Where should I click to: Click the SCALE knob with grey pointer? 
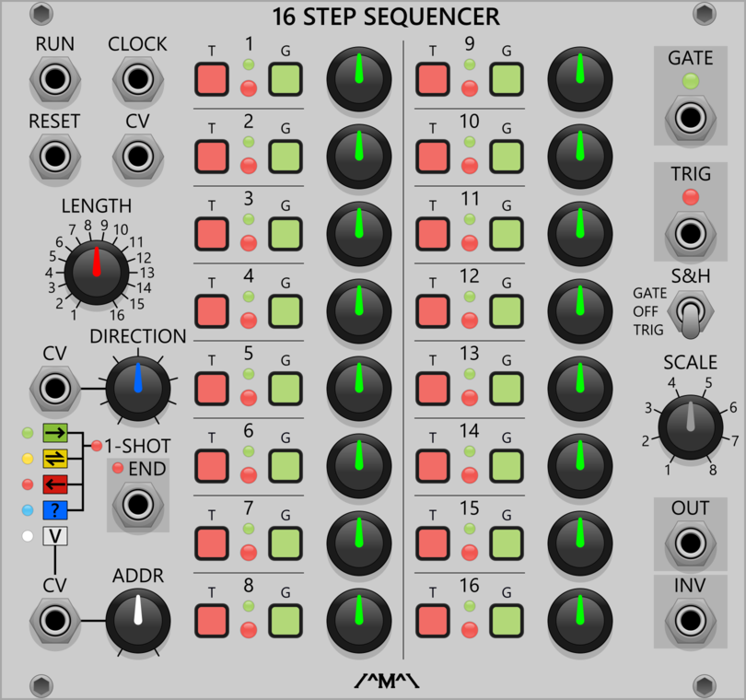click(x=691, y=426)
